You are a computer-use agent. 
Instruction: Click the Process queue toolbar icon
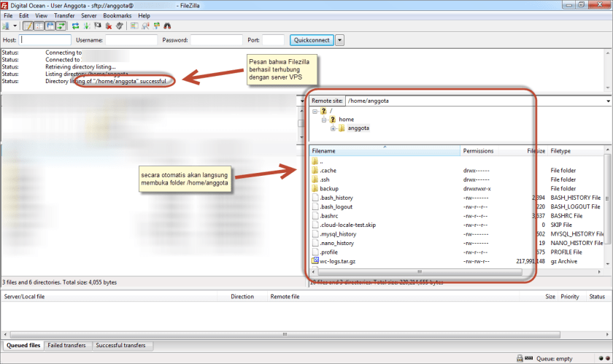pyautogui.click(x=86, y=26)
